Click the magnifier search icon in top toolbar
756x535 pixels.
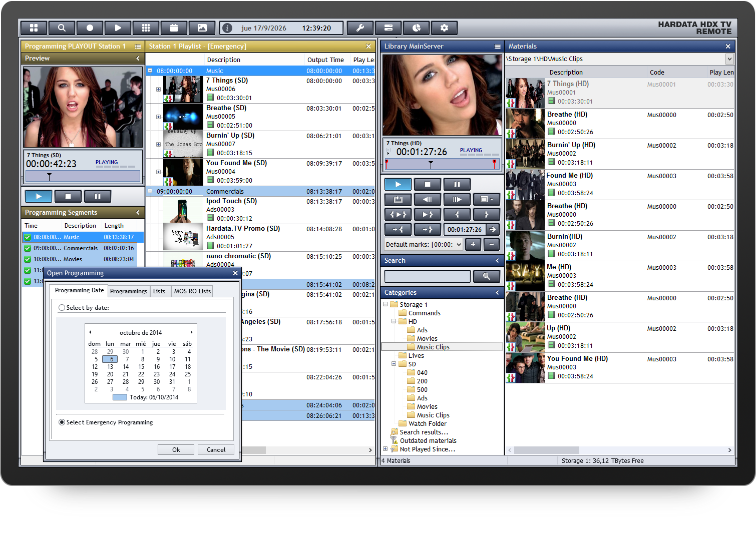tap(62, 28)
